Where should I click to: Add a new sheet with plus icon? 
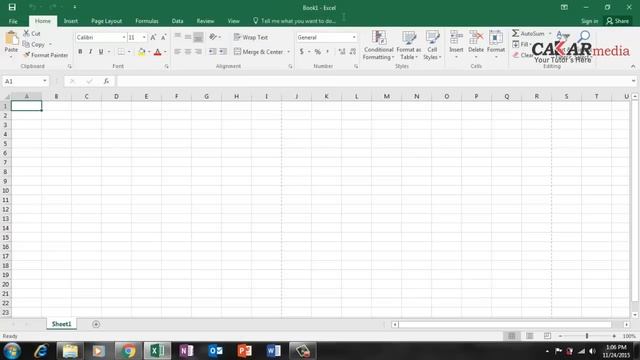tap(96, 324)
